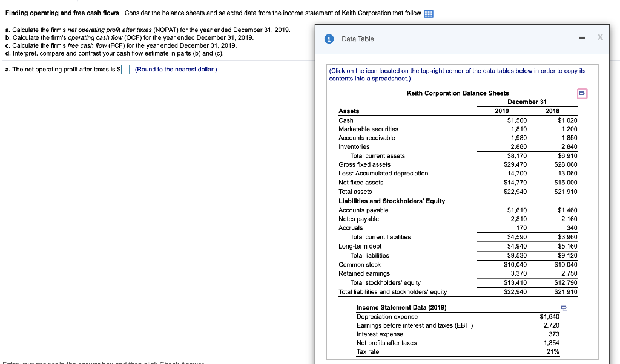Close the Data Table popup via the X icon
This screenshot has width=620, height=364.
(599, 37)
